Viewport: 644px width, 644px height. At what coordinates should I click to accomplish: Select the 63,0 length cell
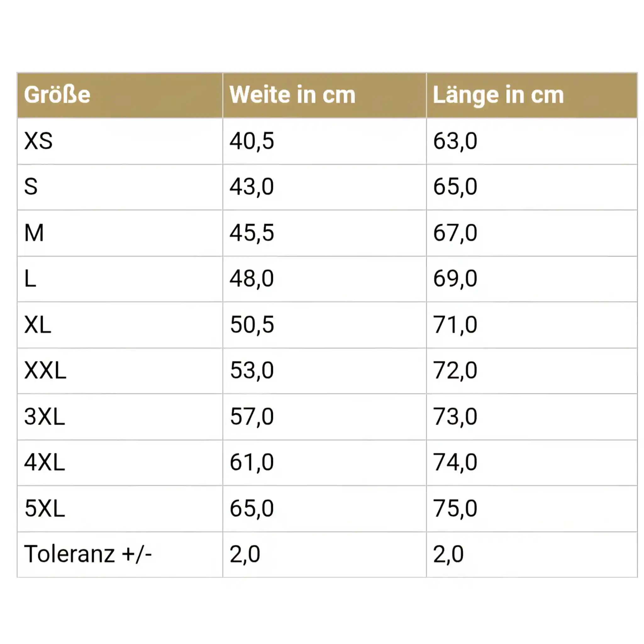tap(455, 141)
